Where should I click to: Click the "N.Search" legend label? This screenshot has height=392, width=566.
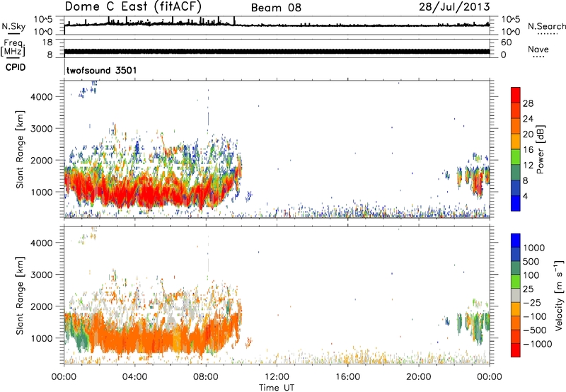[546, 26]
